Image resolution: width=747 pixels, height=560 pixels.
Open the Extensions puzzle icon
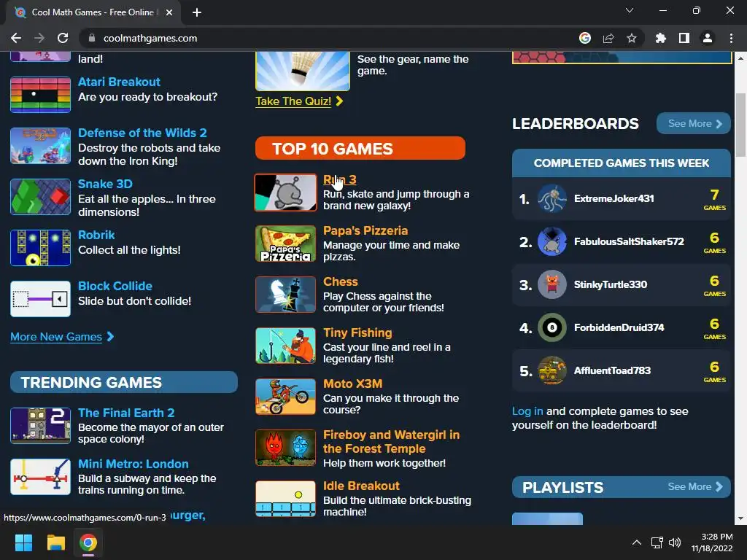click(660, 38)
